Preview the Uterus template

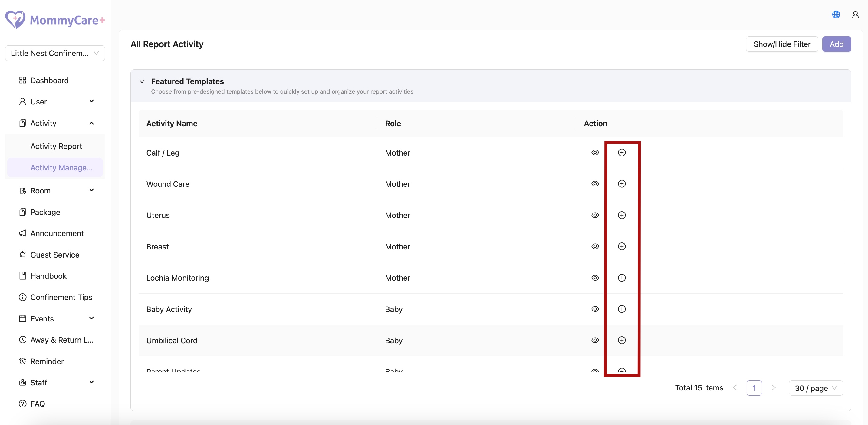pyautogui.click(x=595, y=215)
